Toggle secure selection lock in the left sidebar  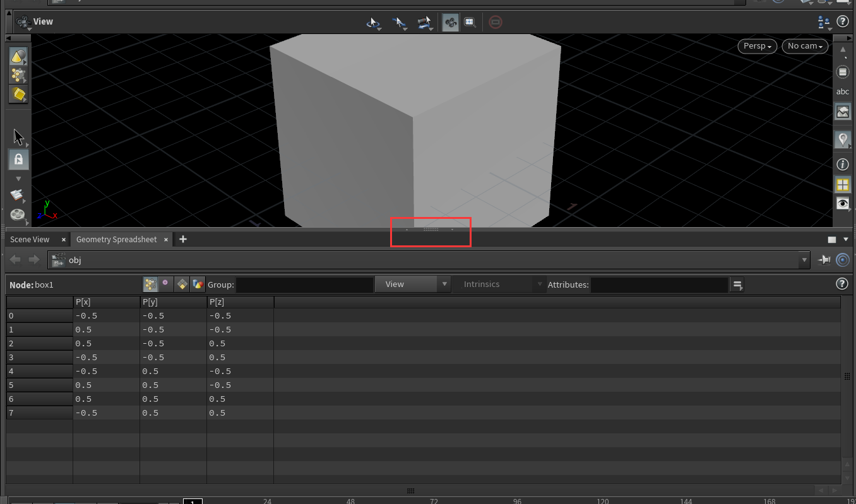point(18,159)
